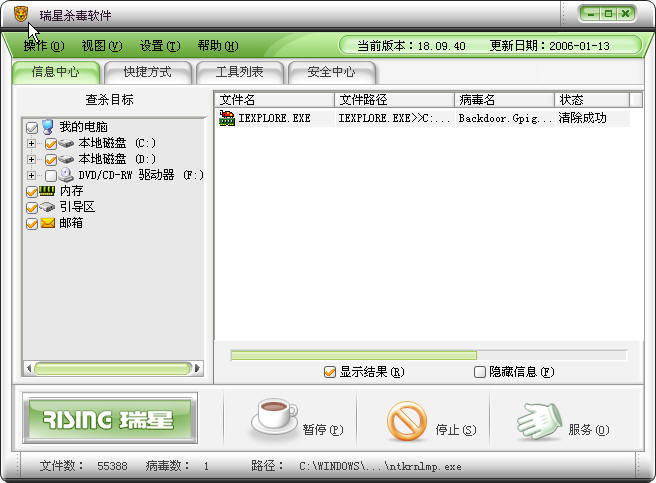The height and width of the screenshot is (483, 656).
Task: Click the green hand service icon
Action: [x=539, y=421]
